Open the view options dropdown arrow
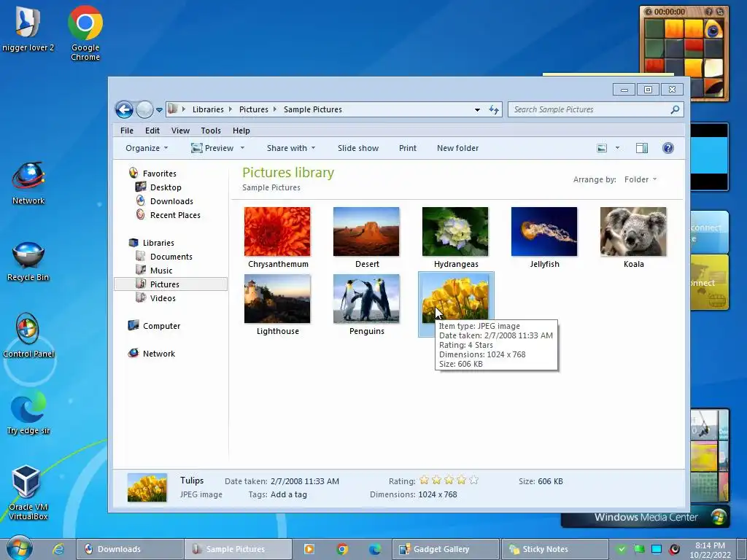Image resolution: width=747 pixels, height=560 pixels. coord(617,148)
